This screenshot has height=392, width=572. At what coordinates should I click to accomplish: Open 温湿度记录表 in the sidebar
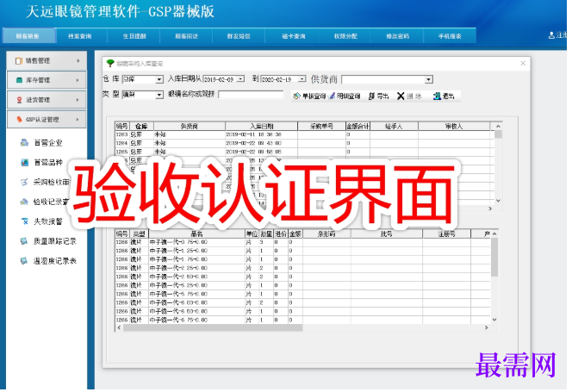tap(47, 260)
